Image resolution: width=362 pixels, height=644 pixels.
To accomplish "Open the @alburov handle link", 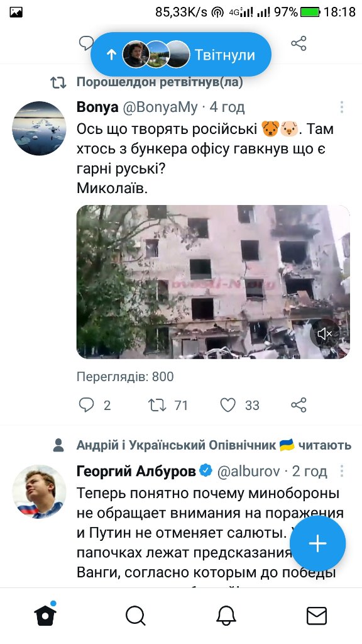I will (248, 471).
